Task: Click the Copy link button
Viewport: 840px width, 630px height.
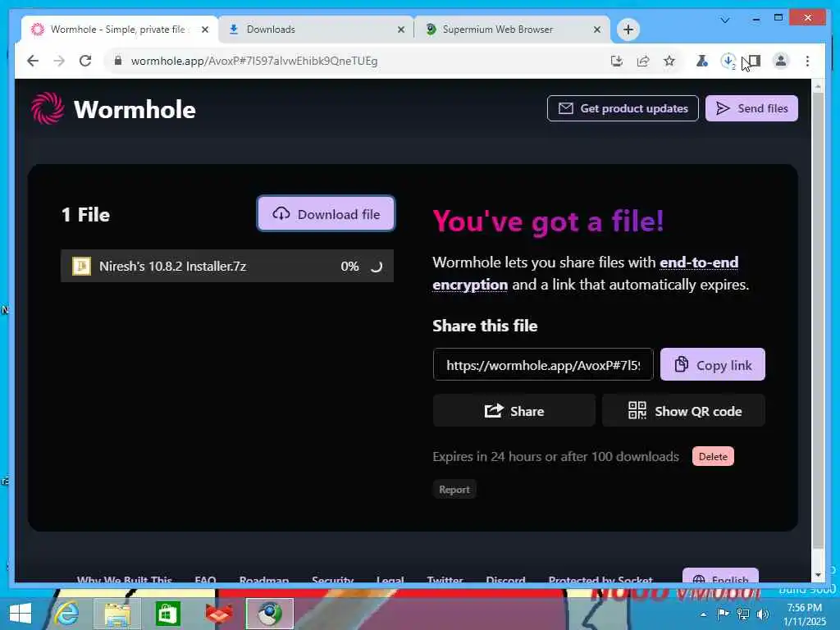Action: click(x=713, y=365)
